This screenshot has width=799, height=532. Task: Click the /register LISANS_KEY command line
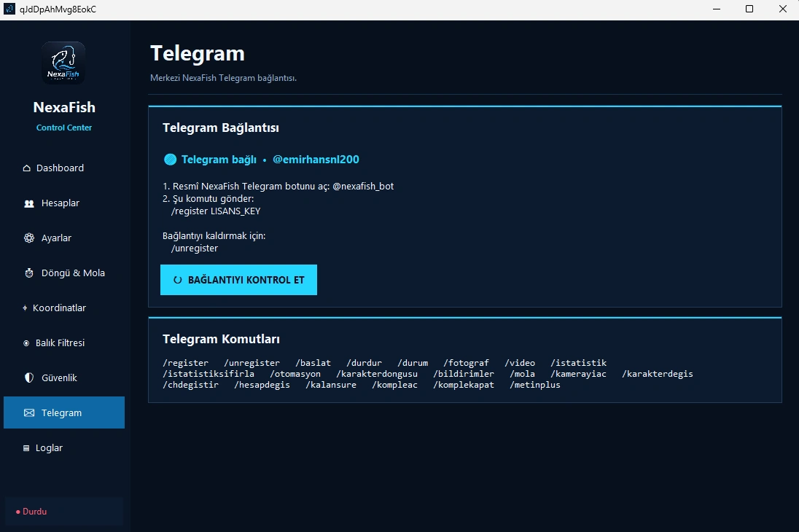click(216, 211)
